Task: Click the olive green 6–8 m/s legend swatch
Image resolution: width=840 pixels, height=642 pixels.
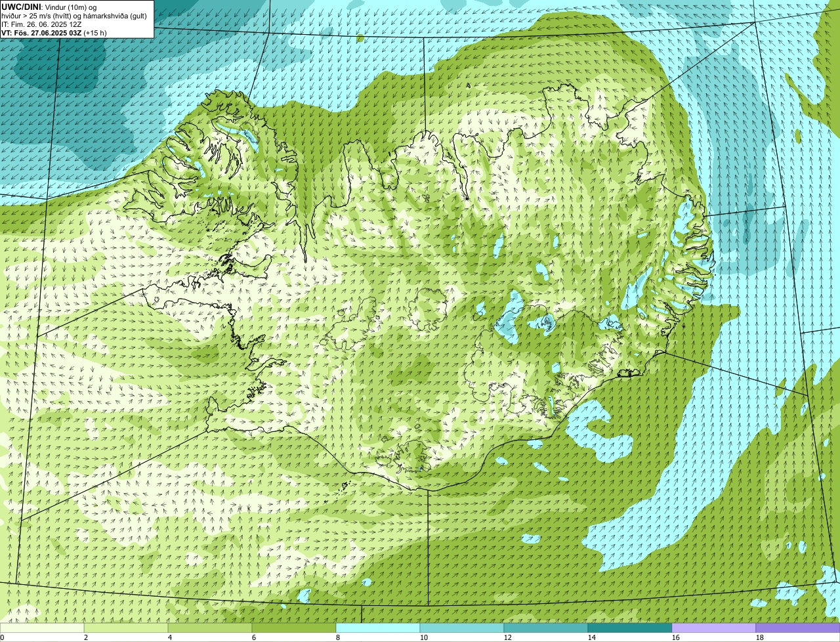Action: [294, 628]
